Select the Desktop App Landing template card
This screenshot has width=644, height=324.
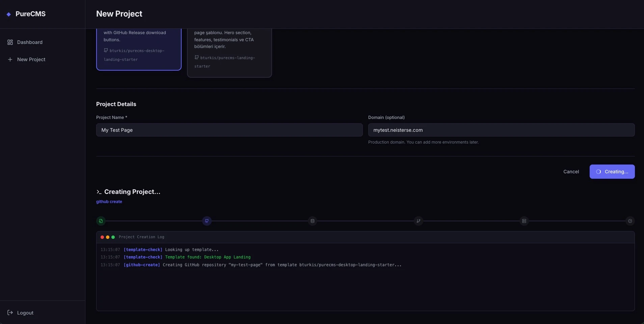coord(139,49)
